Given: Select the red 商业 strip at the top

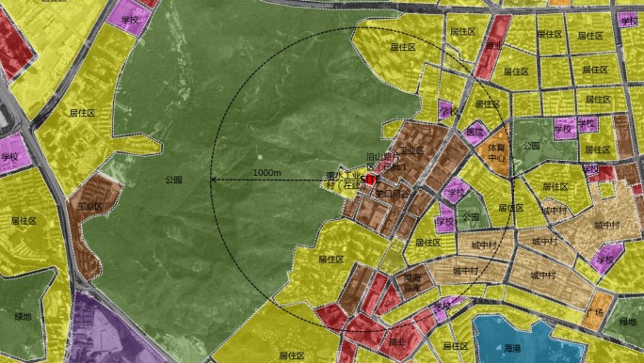Looking at the screenshot, I should tap(492, 47).
